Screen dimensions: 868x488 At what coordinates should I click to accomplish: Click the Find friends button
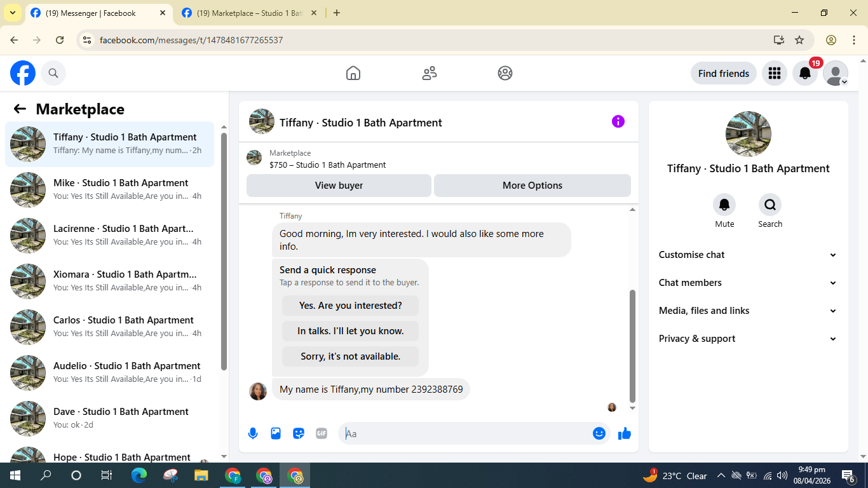(724, 73)
